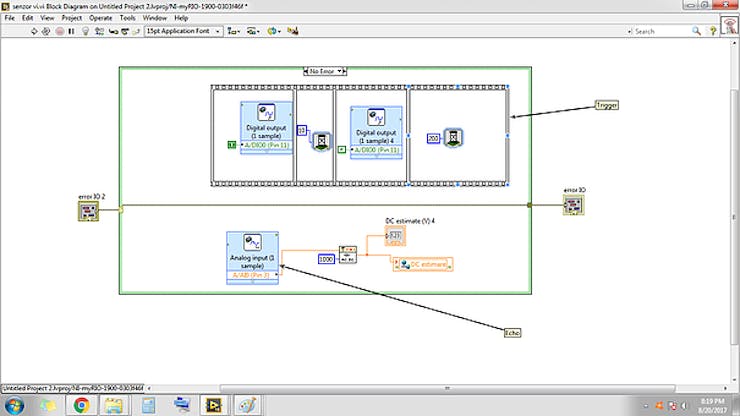Open the Align Objects dropdown
The width and height of the screenshot is (740, 416).
[x=234, y=31]
